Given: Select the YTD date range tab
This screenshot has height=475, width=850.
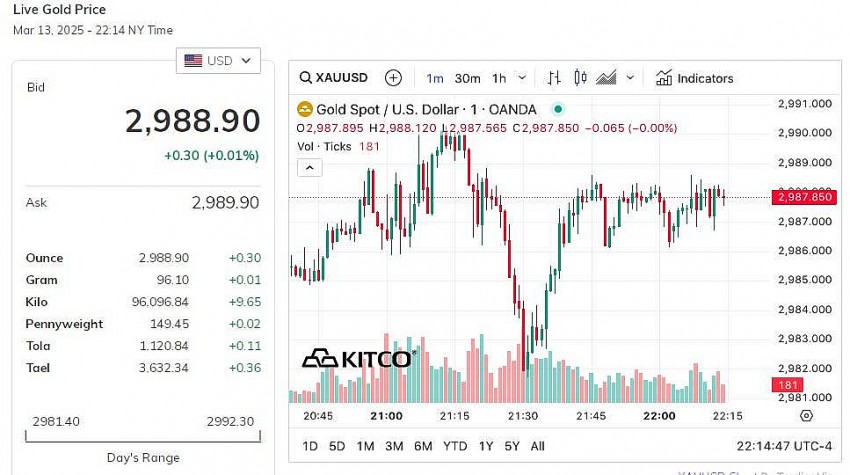Looking at the screenshot, I should pyautogui.click(x=455, y=446).
